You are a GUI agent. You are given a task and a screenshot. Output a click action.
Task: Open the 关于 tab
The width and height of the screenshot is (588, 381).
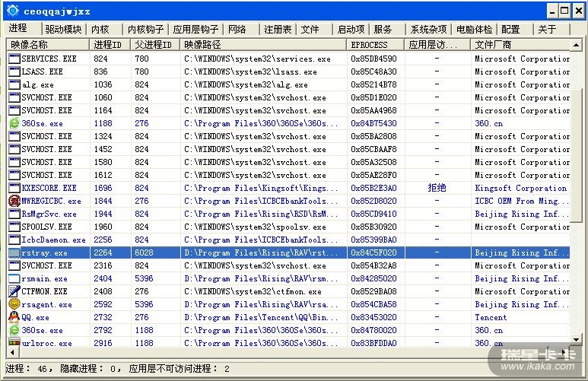tap(547, 29)
